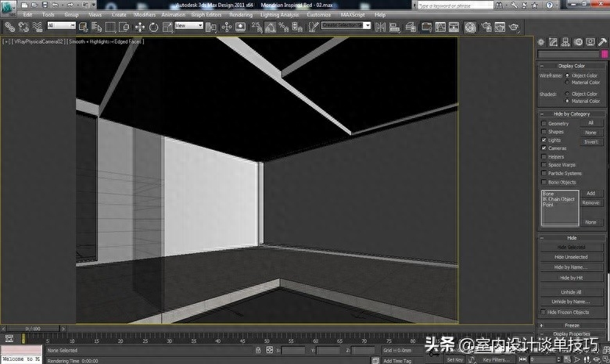Check the Space Warps category box
610x364 pixels.
[x=544, y=165]
